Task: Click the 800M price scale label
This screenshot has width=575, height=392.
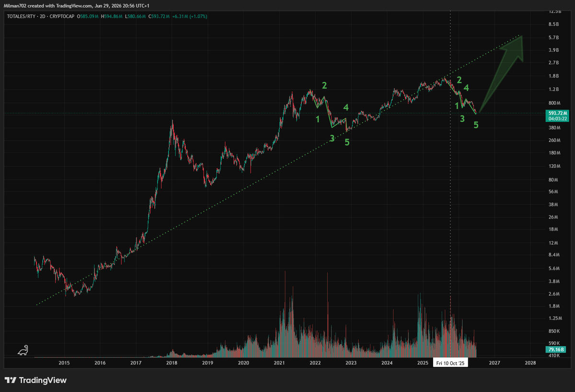Action: [553, 103]
